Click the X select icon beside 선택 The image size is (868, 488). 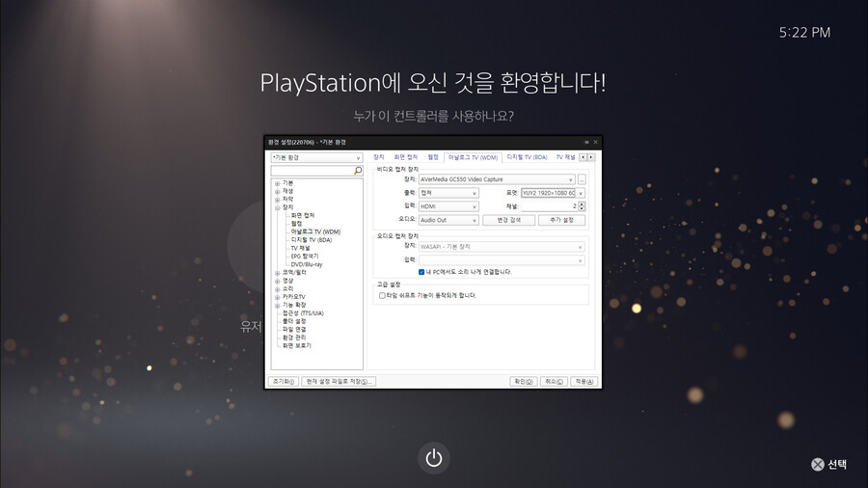tap(818, 464)
